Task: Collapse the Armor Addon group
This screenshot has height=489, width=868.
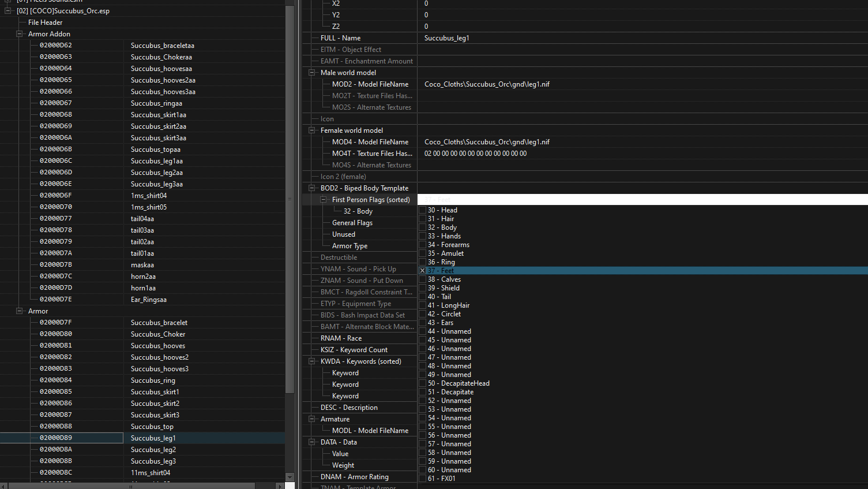Action: 19,33
